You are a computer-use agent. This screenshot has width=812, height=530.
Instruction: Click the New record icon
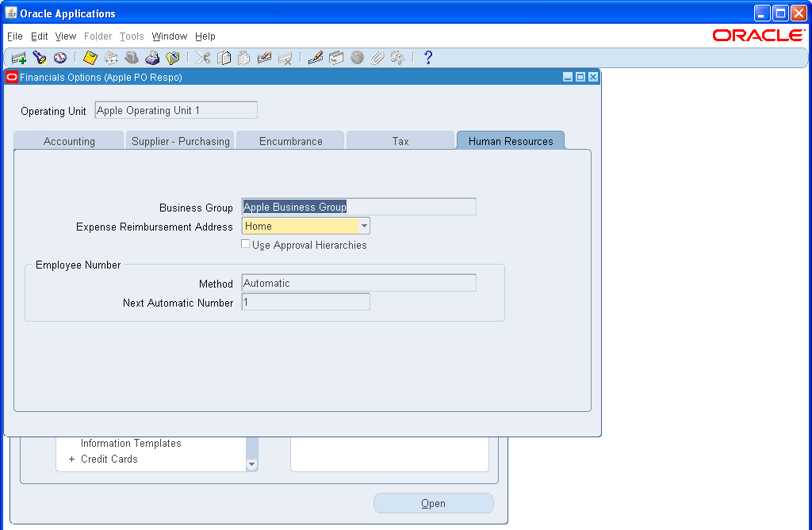(18, 57)
